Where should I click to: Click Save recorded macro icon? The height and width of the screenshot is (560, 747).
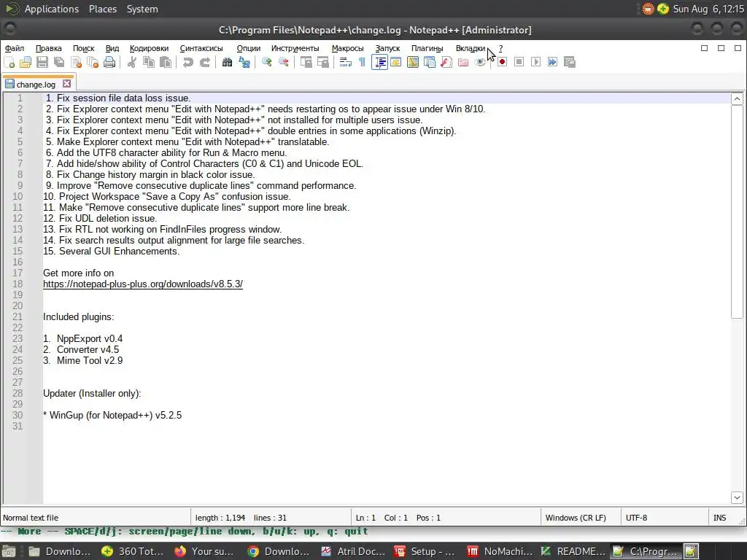[x=570, y=62]
